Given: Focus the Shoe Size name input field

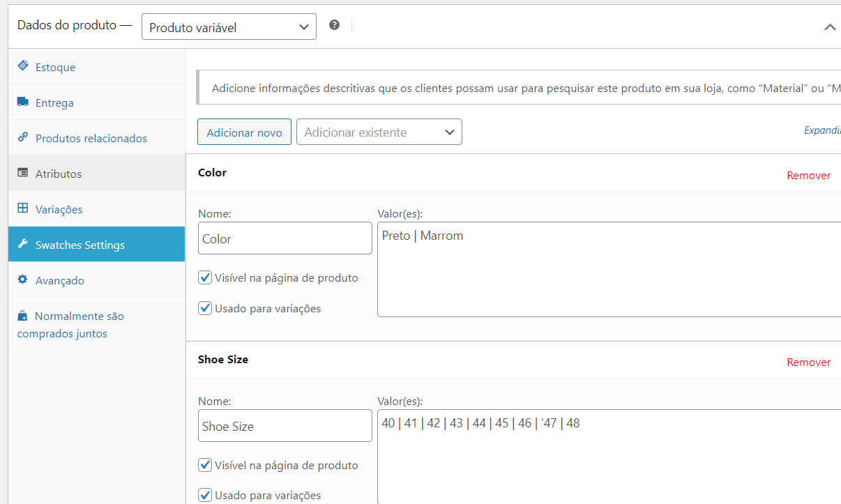Looking at the screenshot, I should tap(285, 425).
